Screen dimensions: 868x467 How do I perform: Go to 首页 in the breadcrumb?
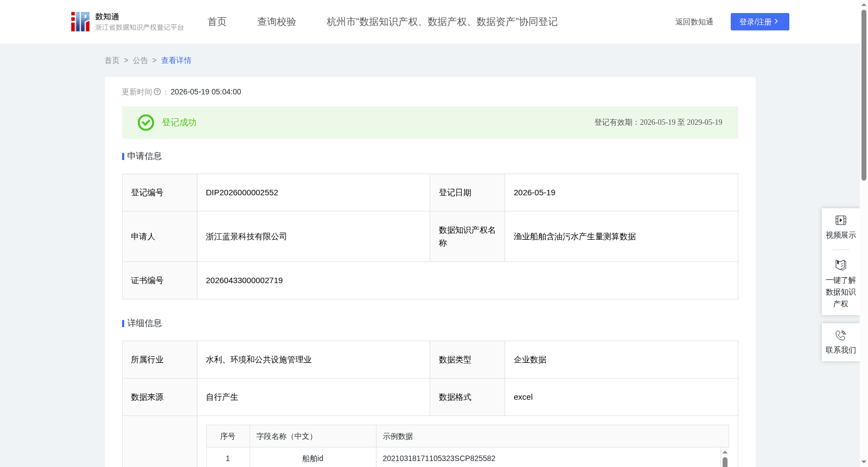tap(112, 61)
